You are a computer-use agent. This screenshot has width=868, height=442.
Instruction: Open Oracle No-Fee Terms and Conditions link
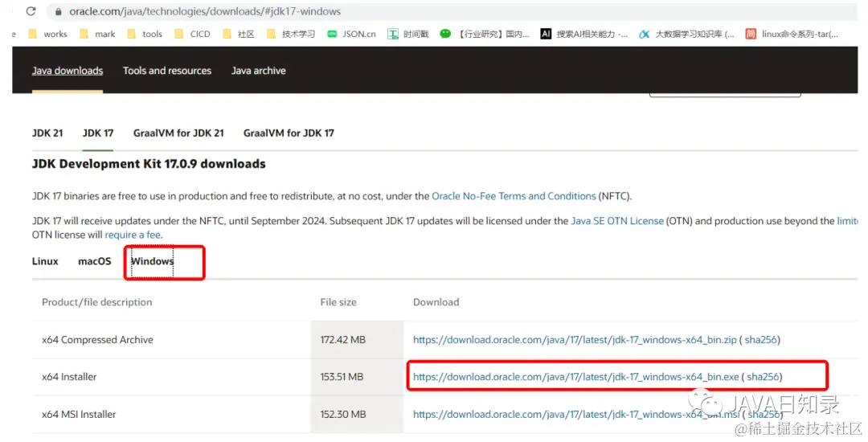point(514,196)
